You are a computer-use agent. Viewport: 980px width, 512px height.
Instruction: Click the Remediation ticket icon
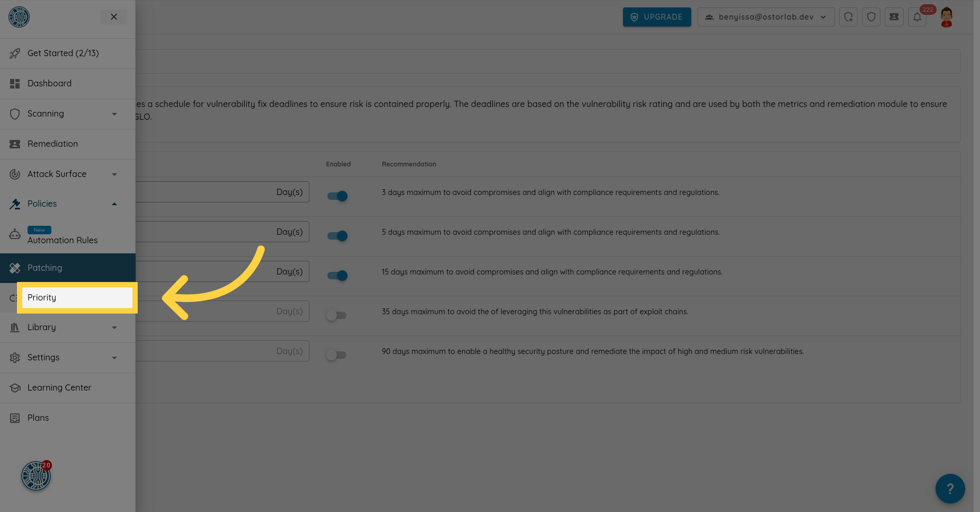pyautogui.click(x=15, y=144)
